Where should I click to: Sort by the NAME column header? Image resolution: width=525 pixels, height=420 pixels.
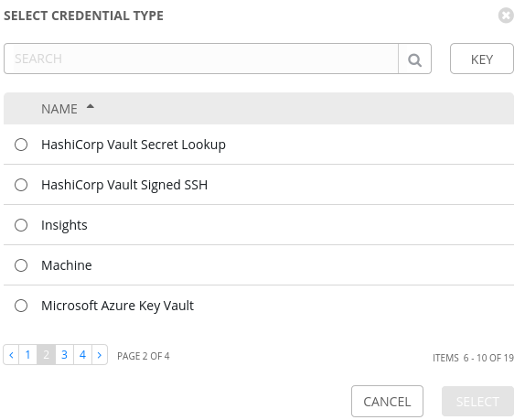pos(59,109)
